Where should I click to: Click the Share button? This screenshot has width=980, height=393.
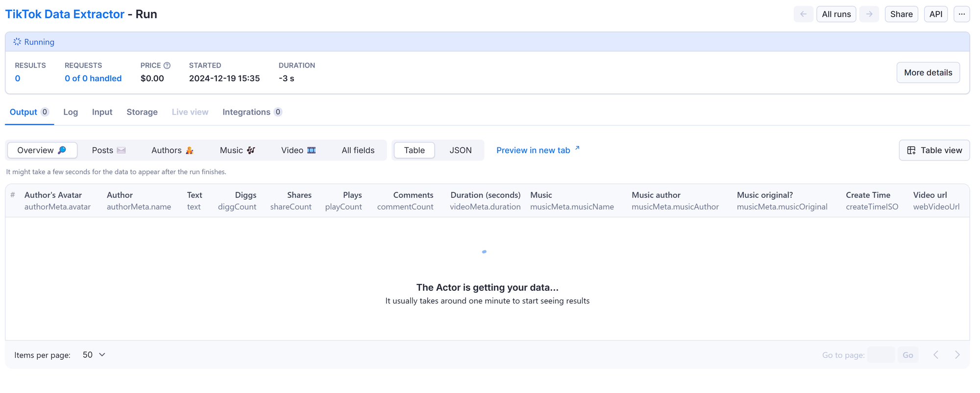(x=901, y=14)
